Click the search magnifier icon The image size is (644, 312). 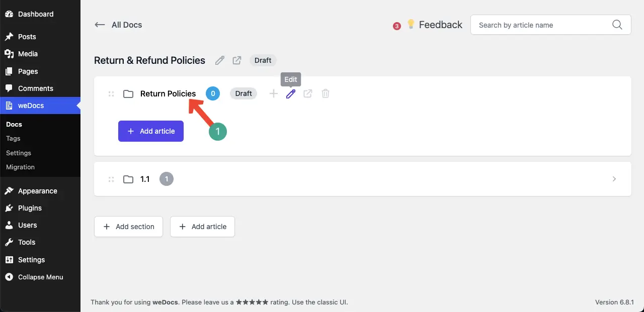coord(617,25)
